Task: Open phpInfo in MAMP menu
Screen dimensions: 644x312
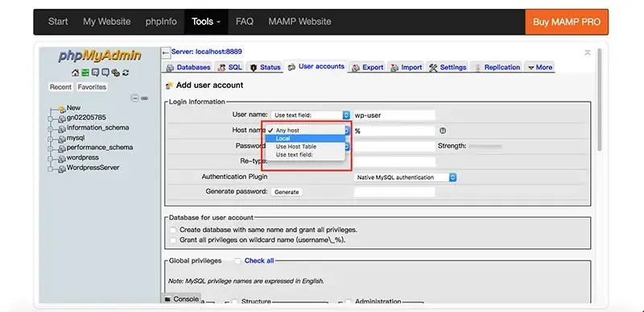Action: click(x=161, y=22)
